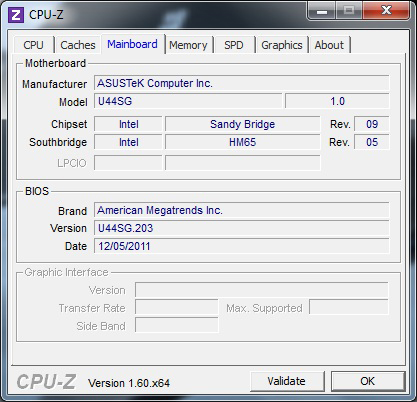The width and height of the screenshot is (417, 402).
Task: Click the OK button
Action: [x=368, y=381]
